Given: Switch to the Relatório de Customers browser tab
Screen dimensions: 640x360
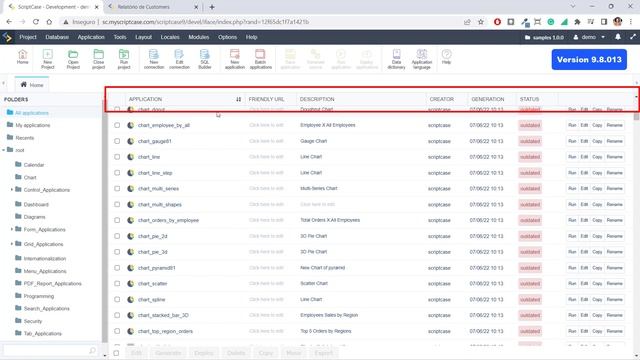Looking at the screenshot, I should (x=152, y=7).
